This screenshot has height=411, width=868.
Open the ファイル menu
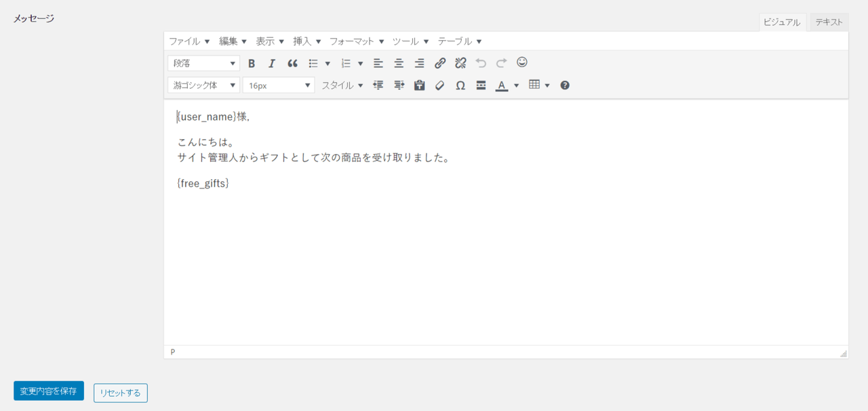click(x=189, y=41)
